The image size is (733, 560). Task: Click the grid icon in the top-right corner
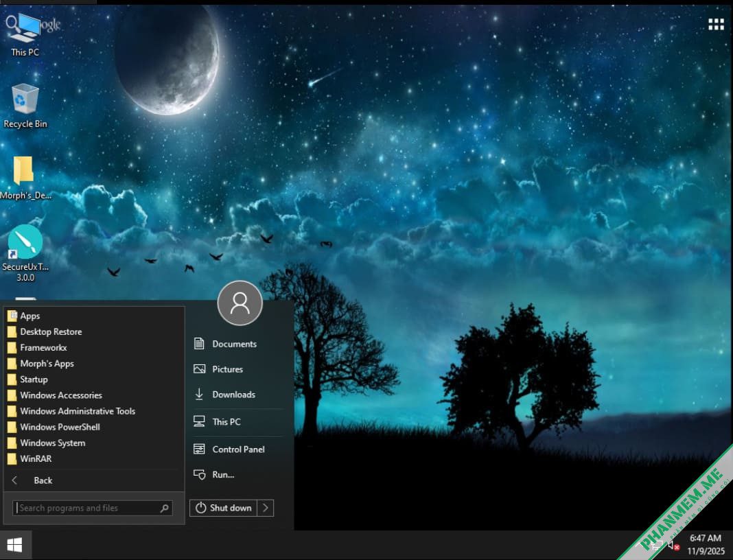(x=716, y=24)
